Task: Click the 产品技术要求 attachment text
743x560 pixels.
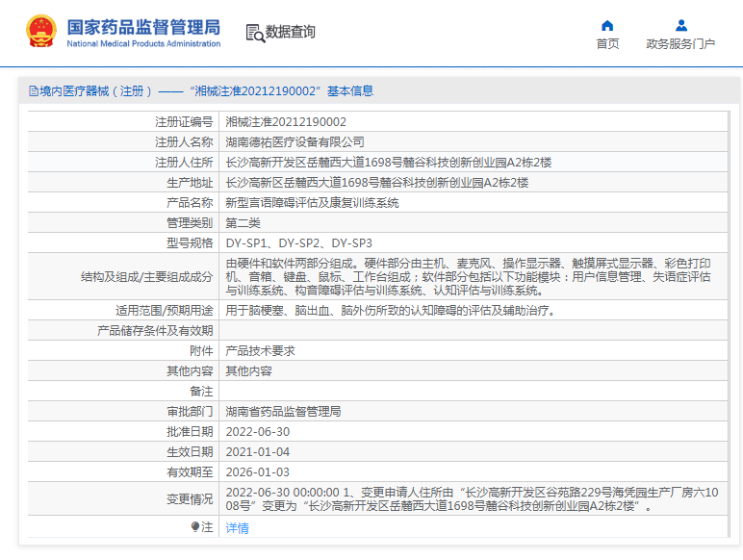Action: pos(260,351)
